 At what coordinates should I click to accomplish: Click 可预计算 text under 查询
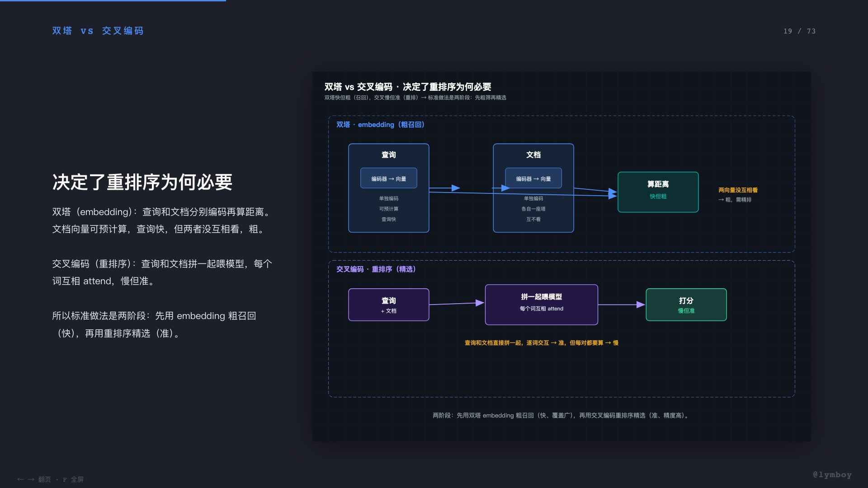(389, 209)
